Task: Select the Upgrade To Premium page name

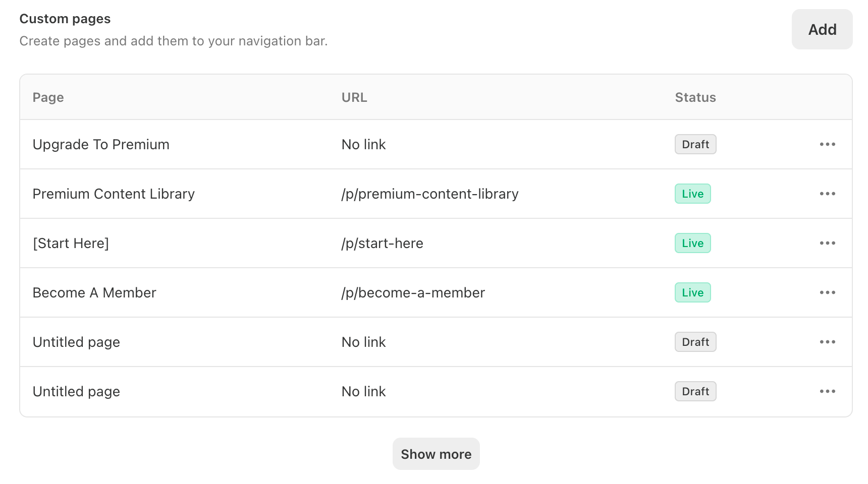Action: pos(101,145)
